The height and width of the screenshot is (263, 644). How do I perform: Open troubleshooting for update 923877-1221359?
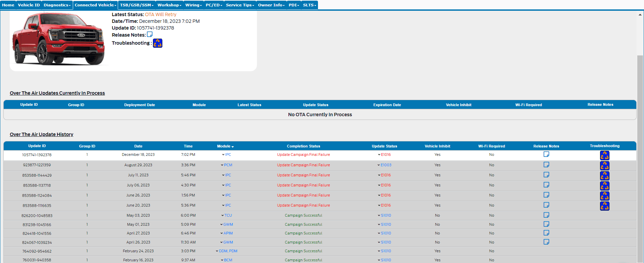pos(604,166)
